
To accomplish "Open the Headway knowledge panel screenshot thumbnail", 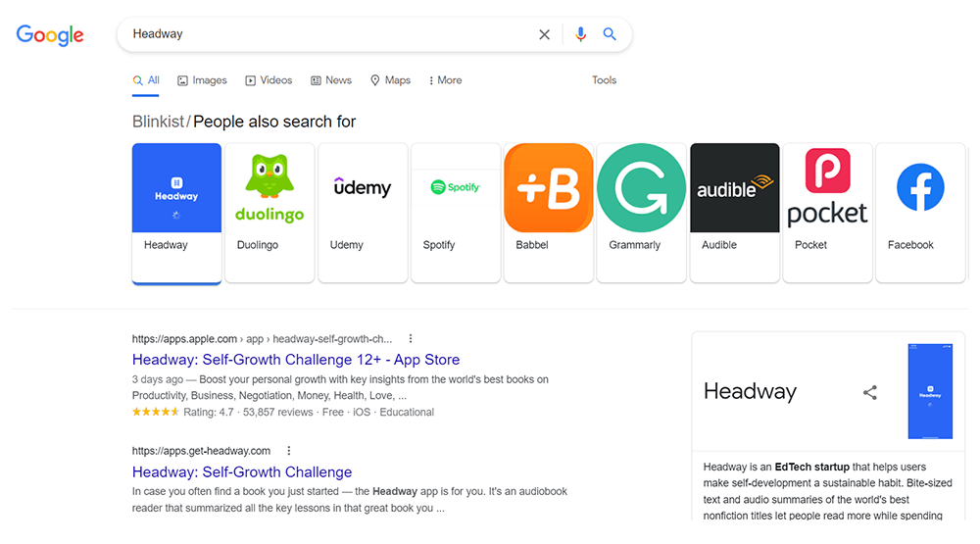I will 930,391.
